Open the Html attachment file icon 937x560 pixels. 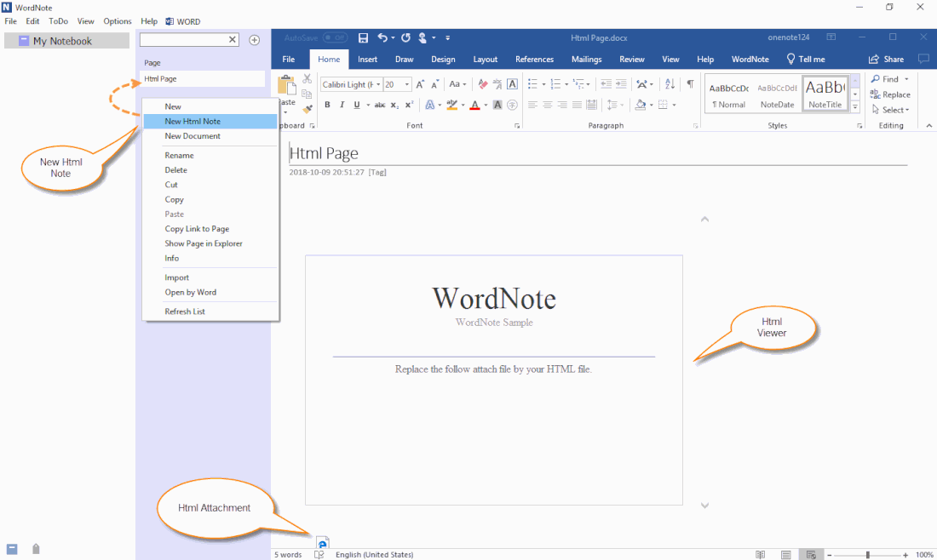pyautogui.click(x=323, y=542)
